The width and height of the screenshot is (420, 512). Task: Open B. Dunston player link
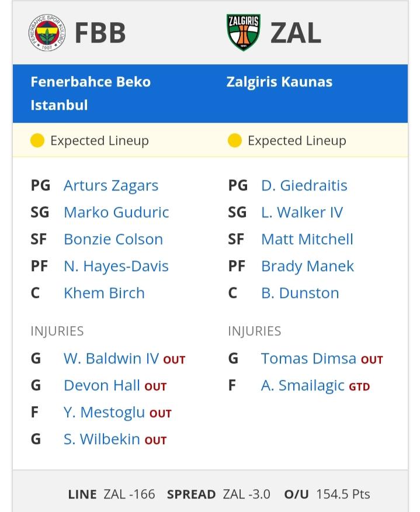click(300, 293)
